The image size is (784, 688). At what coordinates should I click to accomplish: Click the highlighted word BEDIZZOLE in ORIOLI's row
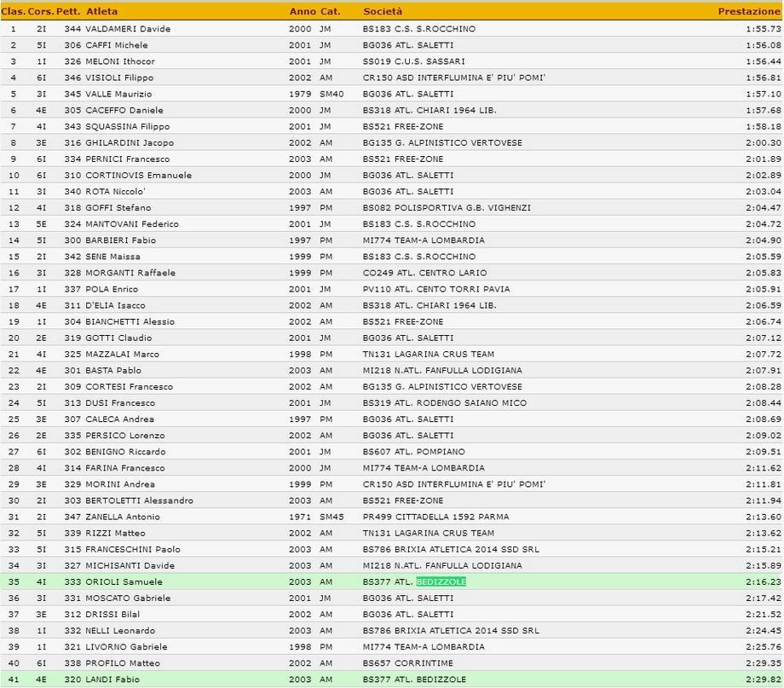coord(441,582)
